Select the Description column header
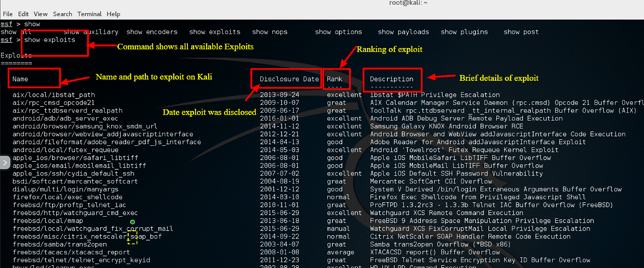644x268 pixels. tap(391, 79)
